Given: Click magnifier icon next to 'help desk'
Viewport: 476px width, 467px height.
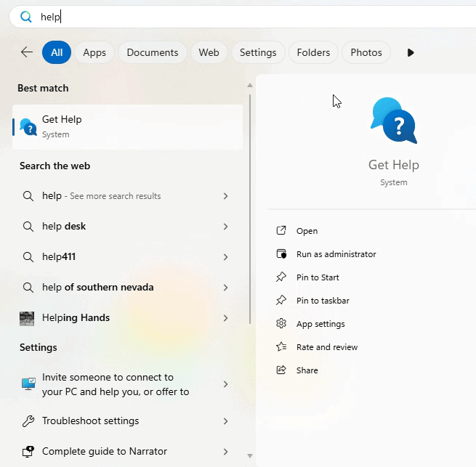Looking at the screenshot, I should [x=28, y=227].
